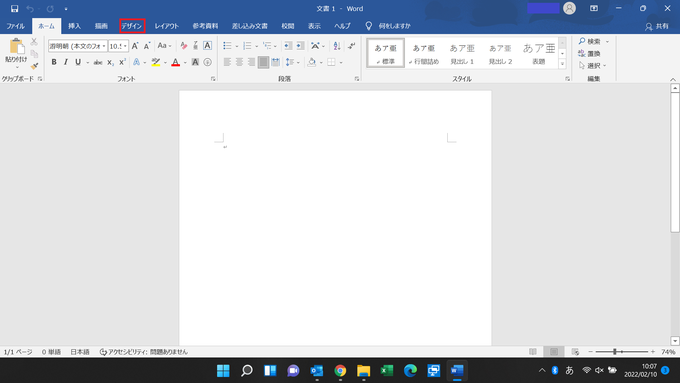The image size is (680, 383).
Task: Apply strikethrough abc formatting
Action: pos(98,62)
